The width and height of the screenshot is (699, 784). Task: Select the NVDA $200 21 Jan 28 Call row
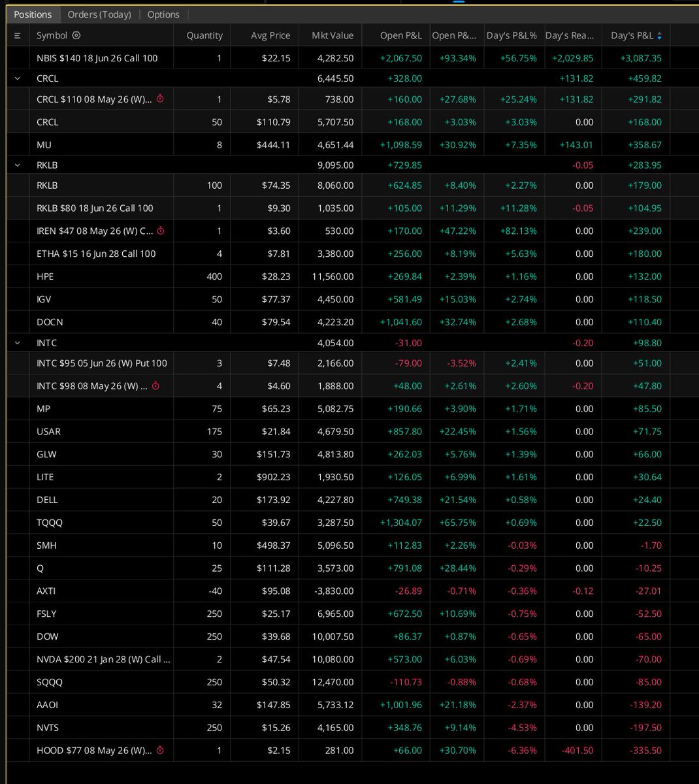click(x=353, y=659)
